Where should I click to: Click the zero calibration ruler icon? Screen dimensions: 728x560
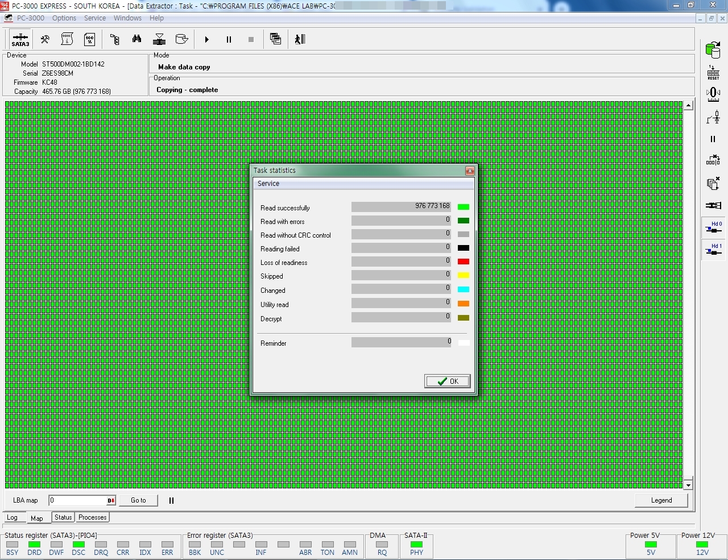pyautogui.click(x=713, y=94)
